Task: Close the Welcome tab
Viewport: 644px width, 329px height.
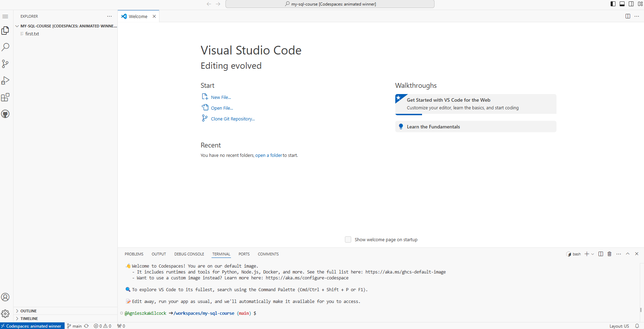Action: pos(154,16)
